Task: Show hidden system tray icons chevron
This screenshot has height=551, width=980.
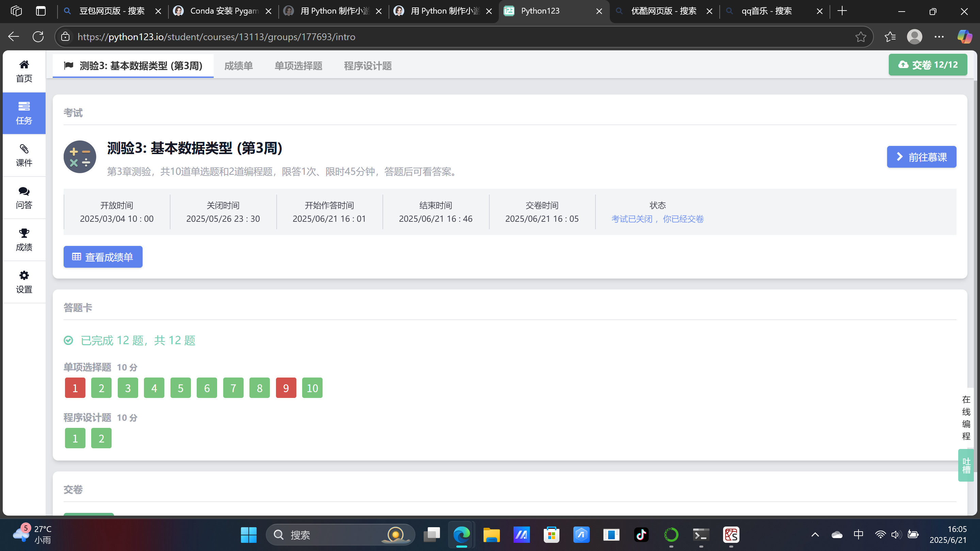Action: pyautogui.click(x=815, y=535)
